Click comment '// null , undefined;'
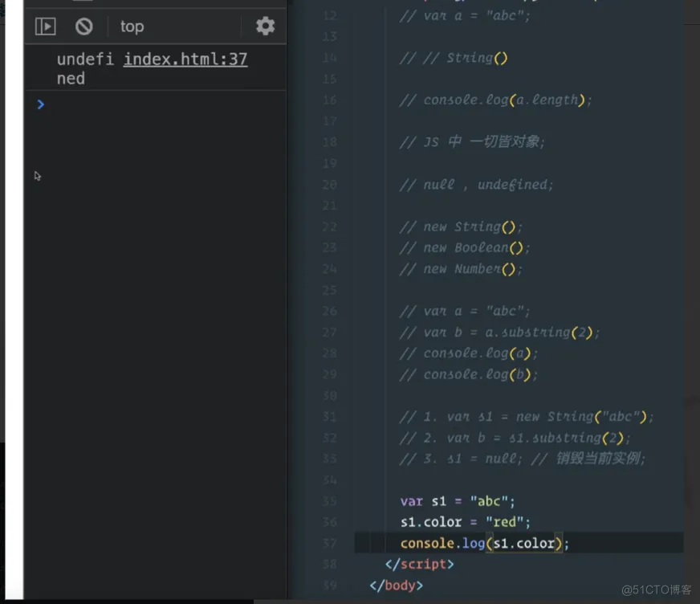The image size is (700, 604). (476, 185)
